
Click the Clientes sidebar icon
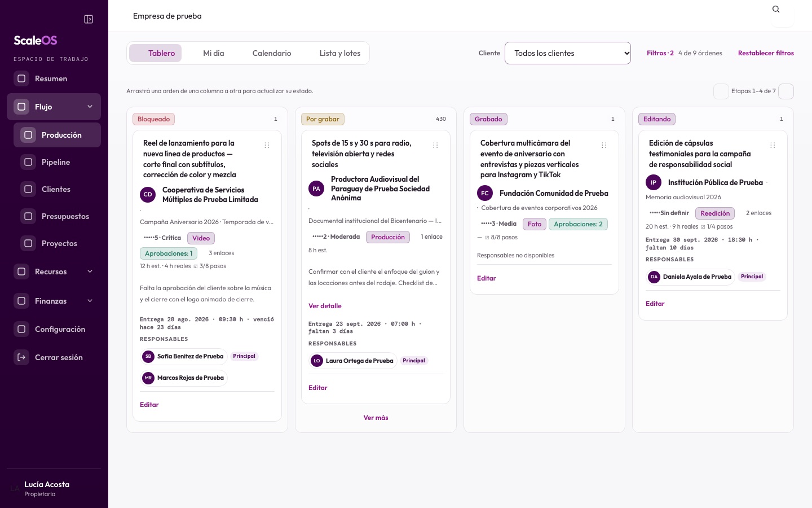pyautogui.click(x=28, y=189)
